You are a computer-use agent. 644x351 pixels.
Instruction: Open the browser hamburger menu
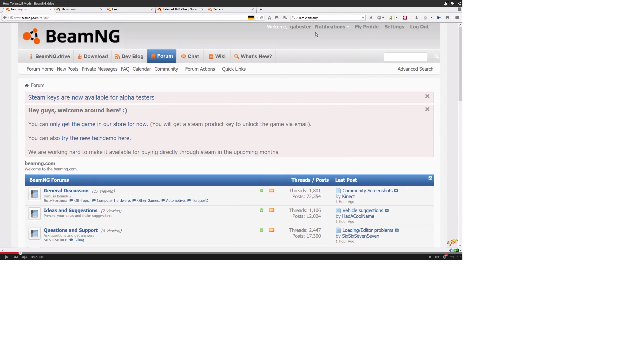(x=457, y=18)
